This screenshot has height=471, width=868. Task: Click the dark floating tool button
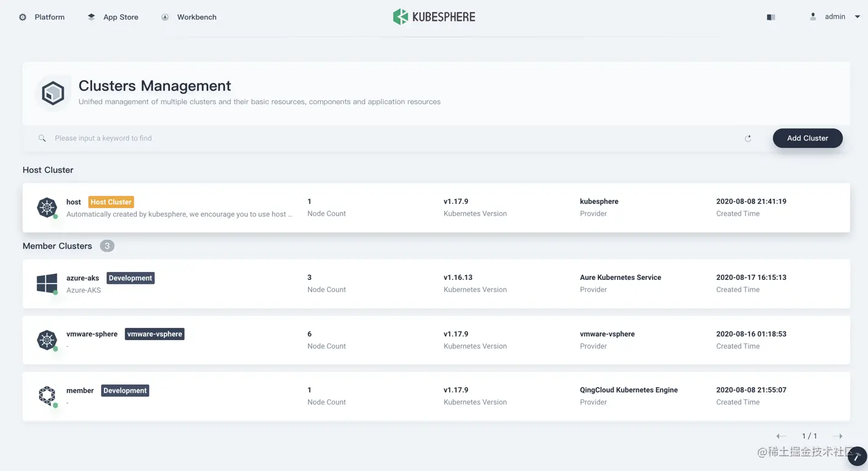pyautogui.click(x=857, y=456)
